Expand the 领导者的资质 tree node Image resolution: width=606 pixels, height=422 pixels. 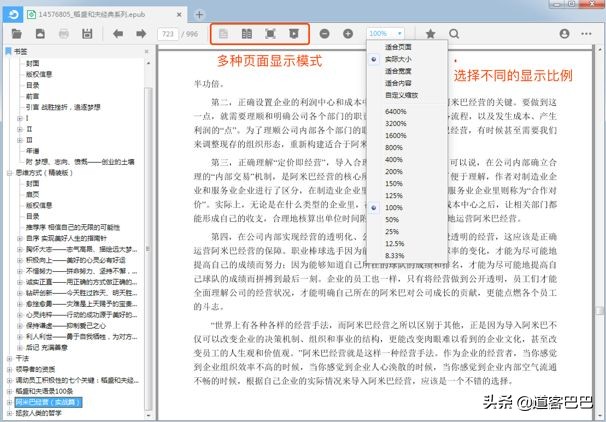point(9,369)
